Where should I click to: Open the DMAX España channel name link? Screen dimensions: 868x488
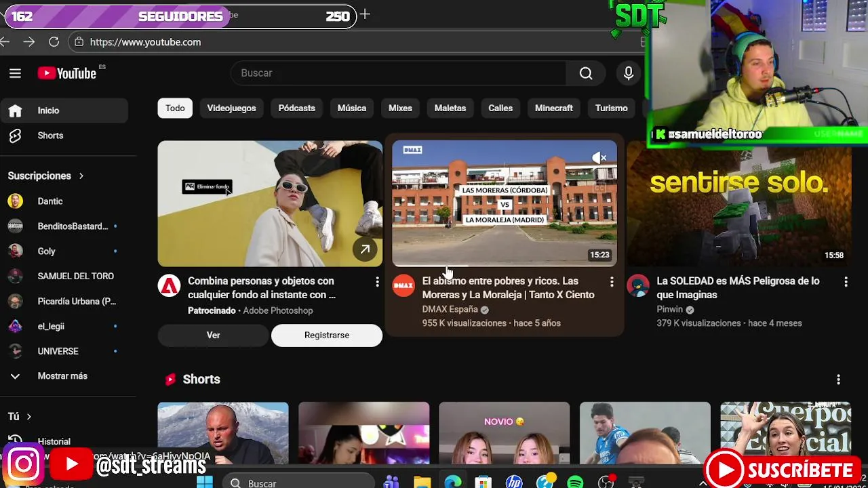coord(450,309)
